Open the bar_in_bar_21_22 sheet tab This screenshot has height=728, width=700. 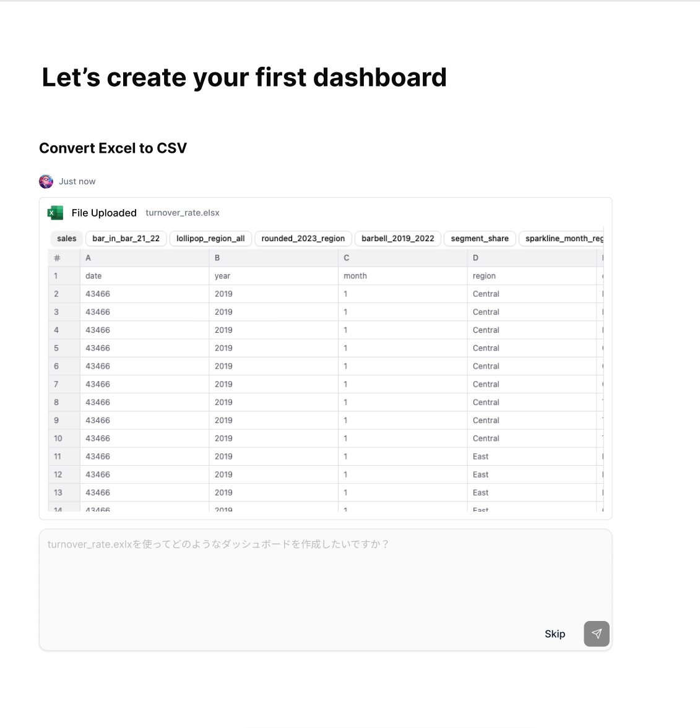click(x=126, y=238)
